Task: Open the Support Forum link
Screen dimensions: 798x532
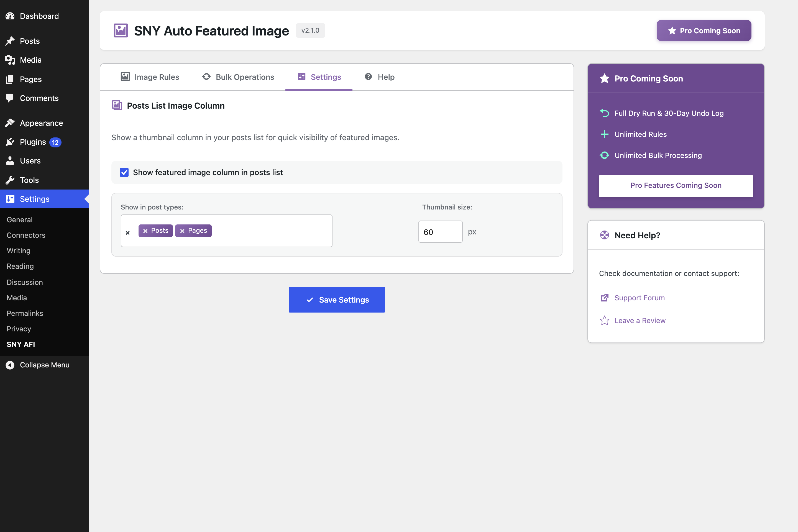Action: (640, 298)
